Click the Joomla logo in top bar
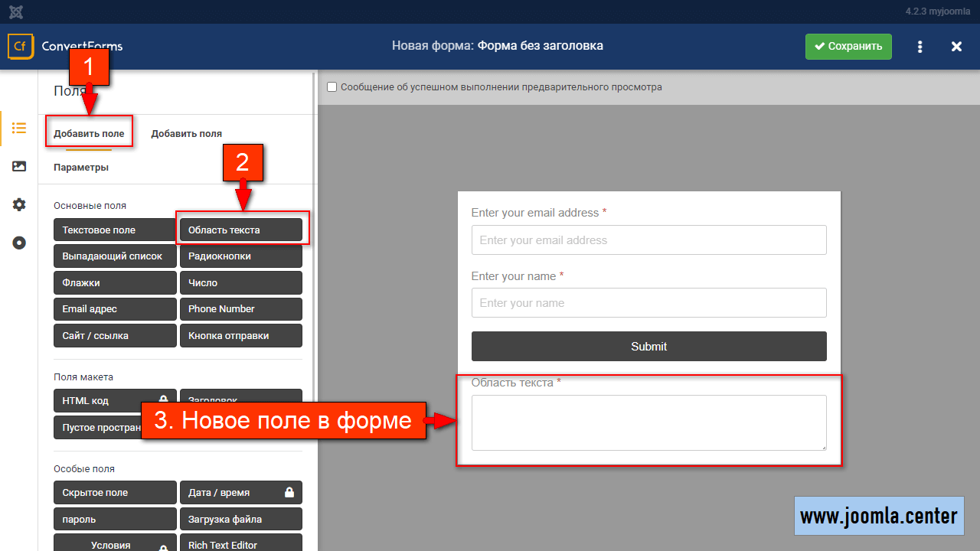 (x=15, y=11)
